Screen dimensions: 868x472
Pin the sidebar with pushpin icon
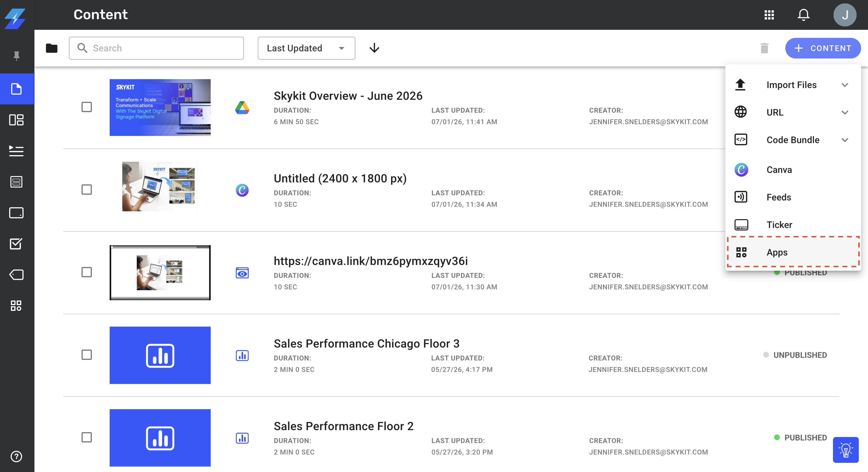(x=17, y=56)
